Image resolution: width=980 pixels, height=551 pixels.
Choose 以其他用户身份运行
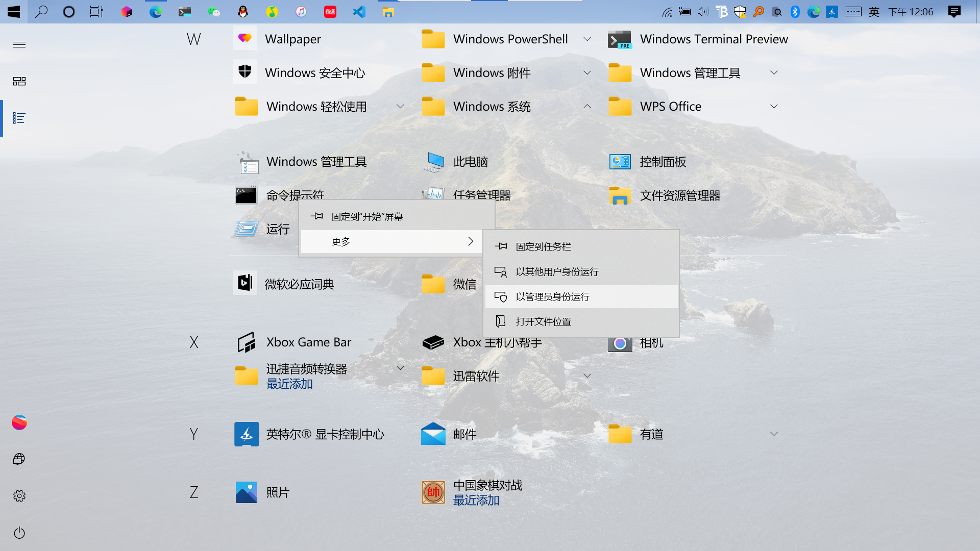[x=581, y=271]
